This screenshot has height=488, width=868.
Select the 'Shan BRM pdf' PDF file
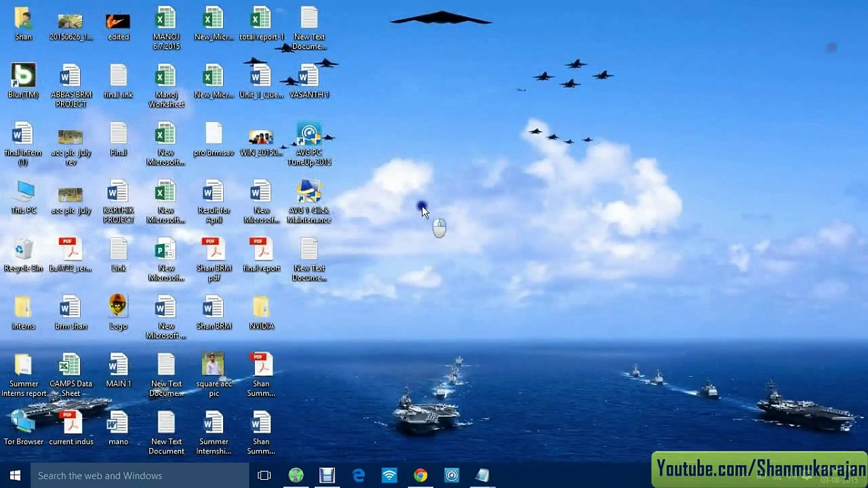click(x=214, y=260)
